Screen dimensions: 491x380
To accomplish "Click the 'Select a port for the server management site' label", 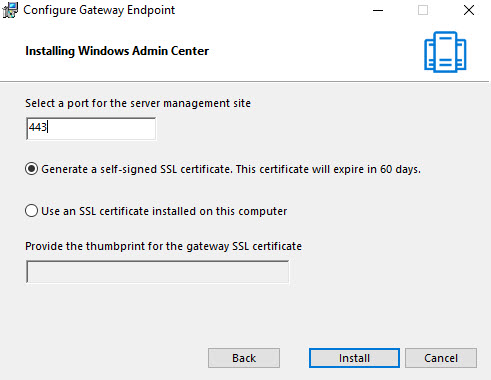I will tap(138, 103).
